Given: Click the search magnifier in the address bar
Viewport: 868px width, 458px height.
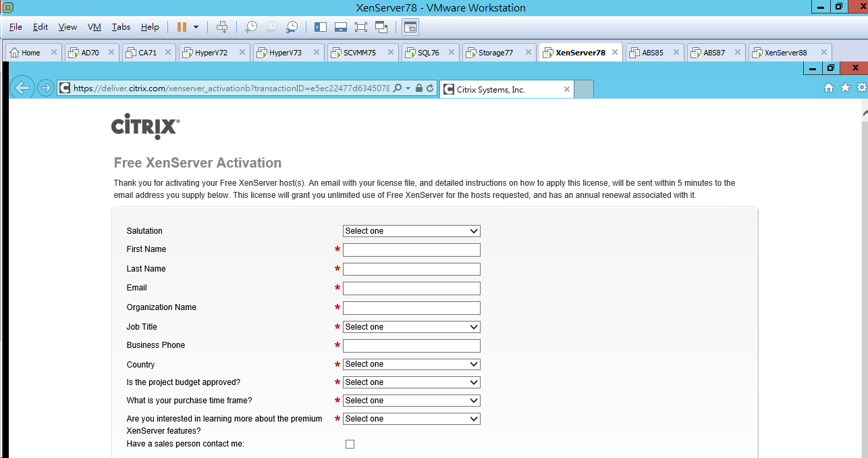Looking at the screenshot, I should [x=397, y=88].
